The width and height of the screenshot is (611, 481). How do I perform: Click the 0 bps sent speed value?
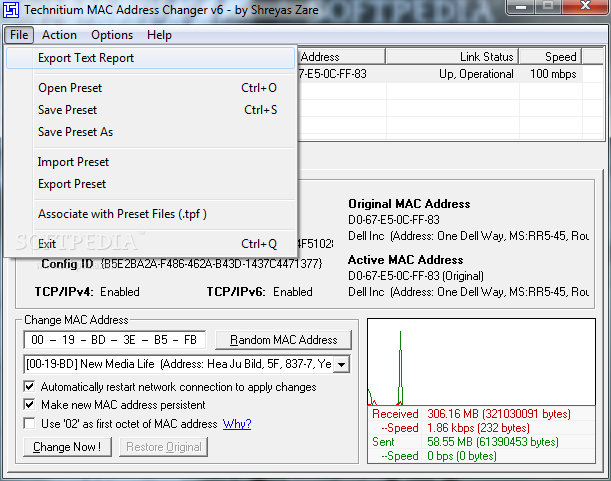tap(462, 456)
